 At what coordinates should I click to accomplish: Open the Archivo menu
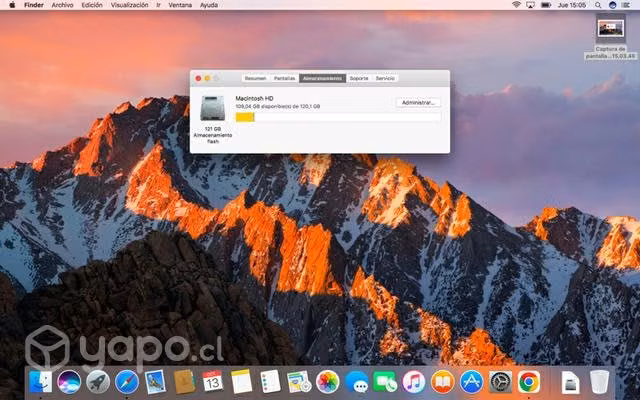[62, 5]
